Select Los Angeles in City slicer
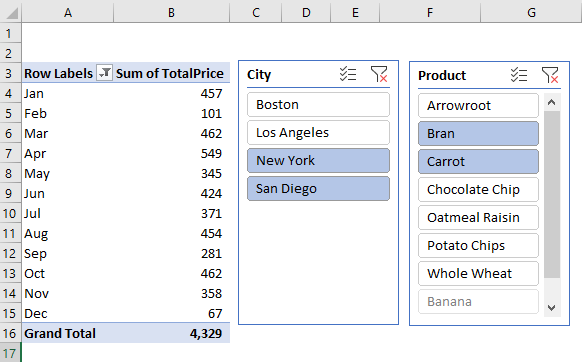Viewport: 582px width, 362px height. coord(318,133)
